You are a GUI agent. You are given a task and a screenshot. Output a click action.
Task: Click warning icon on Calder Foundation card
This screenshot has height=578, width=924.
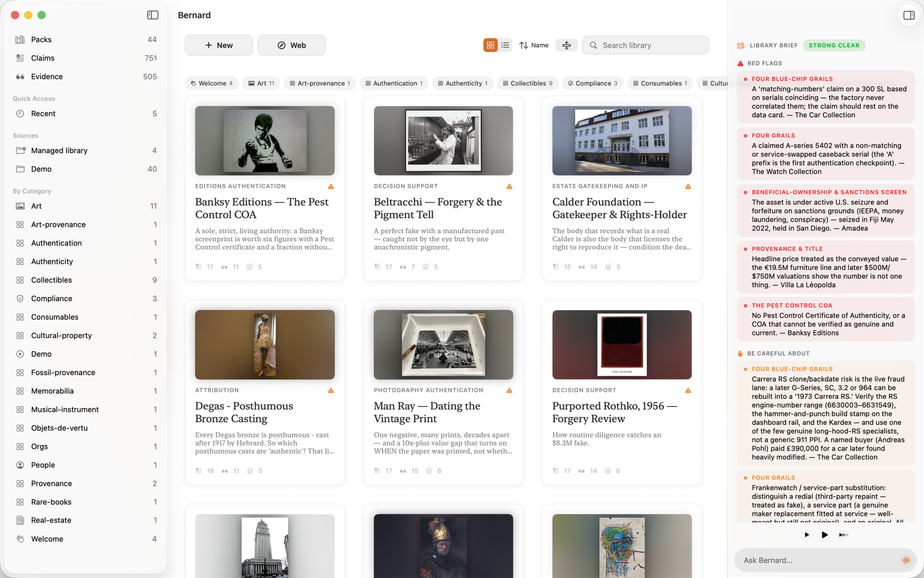pyautogui.click(x=688, y=186)
